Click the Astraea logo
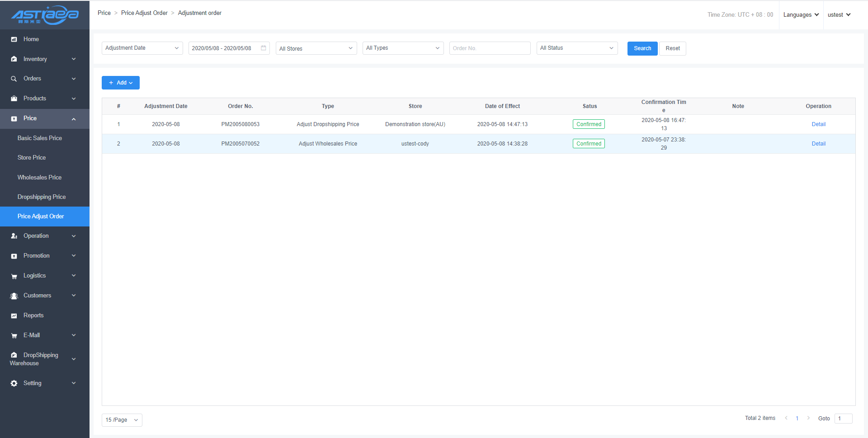The image size is (868, 438). 45,15
